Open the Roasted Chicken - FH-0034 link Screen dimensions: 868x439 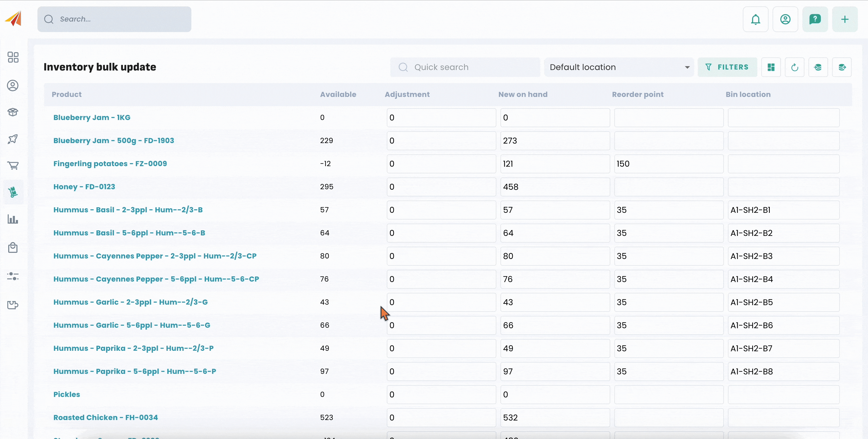tap(105, 417)
